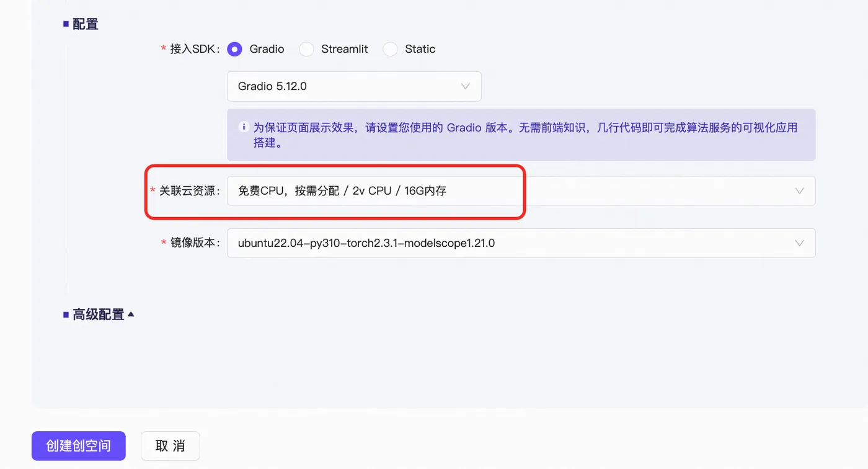Screen dimensions: 868x469
Task: Click the 高级配置 section heading text
Action: pyautogui.click(x=99, y=315)
